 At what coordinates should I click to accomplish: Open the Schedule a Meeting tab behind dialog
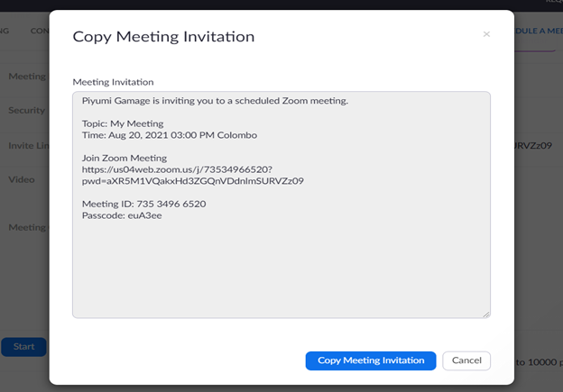[539, 31]
